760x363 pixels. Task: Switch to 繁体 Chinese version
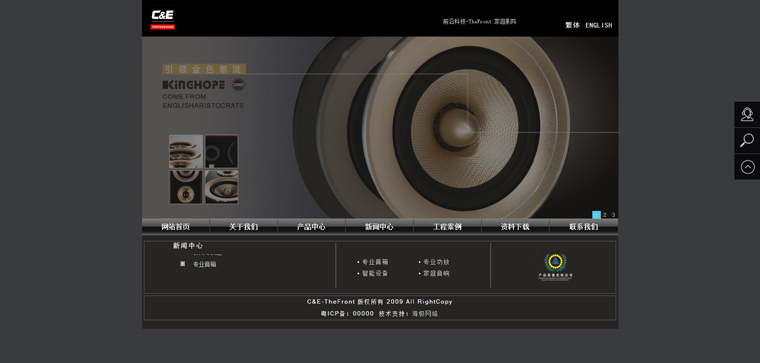(x=572, y=25)
